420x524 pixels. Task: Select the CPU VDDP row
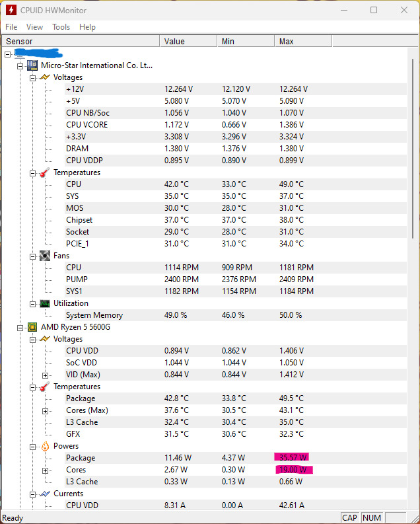pos(236,161)
